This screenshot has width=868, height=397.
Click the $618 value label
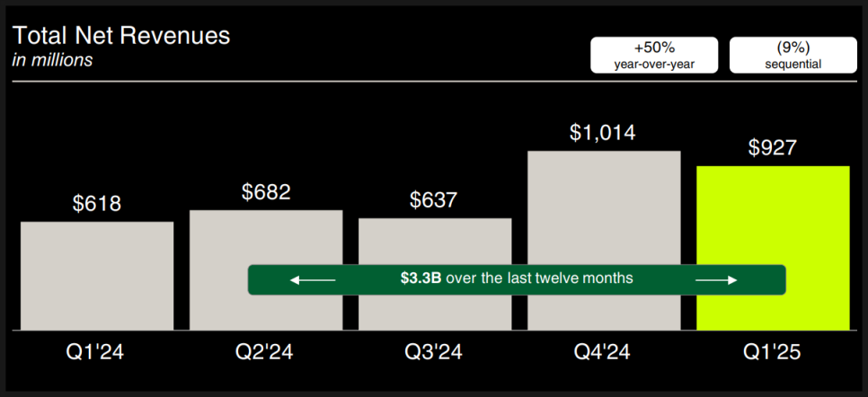(x=97, y=203)
